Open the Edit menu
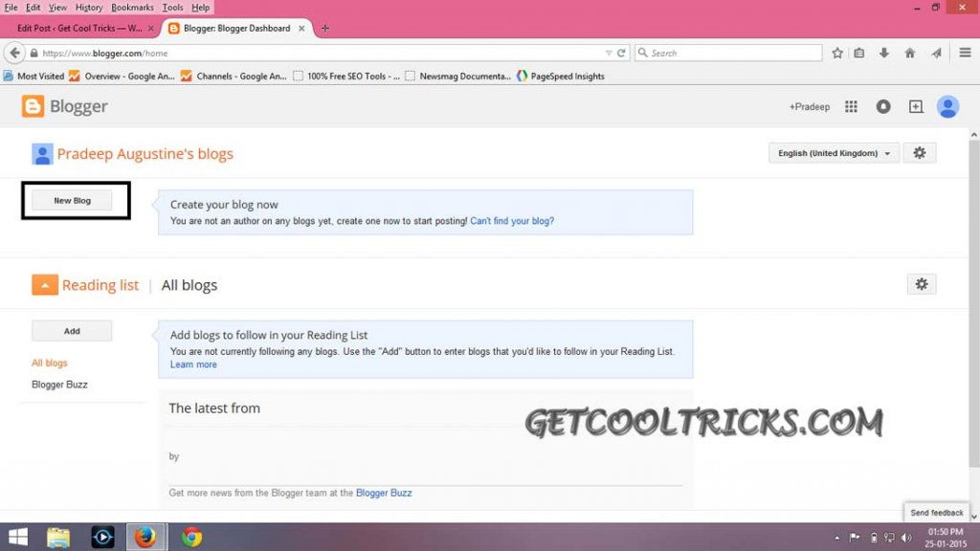 click(33, 8)
